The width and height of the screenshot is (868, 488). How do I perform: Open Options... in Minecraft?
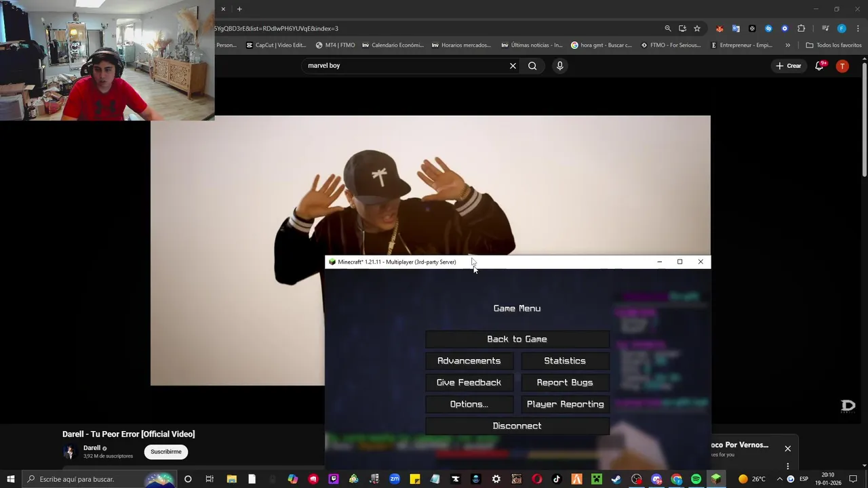(x=469, y=404)
